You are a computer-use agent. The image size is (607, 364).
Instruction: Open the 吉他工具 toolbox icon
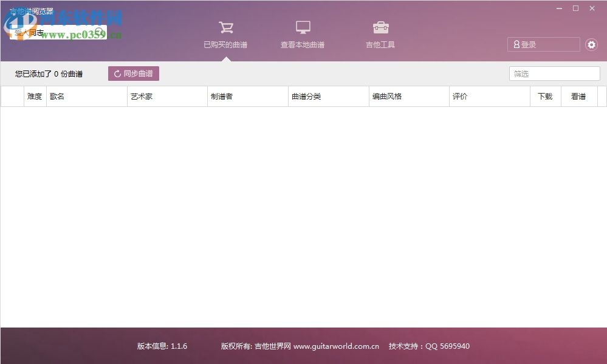pyautogui.click(x=380, y=27)
